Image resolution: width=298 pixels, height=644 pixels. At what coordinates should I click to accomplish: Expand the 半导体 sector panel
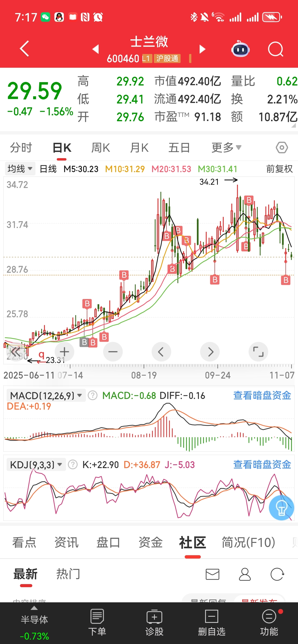click(34, 622)
